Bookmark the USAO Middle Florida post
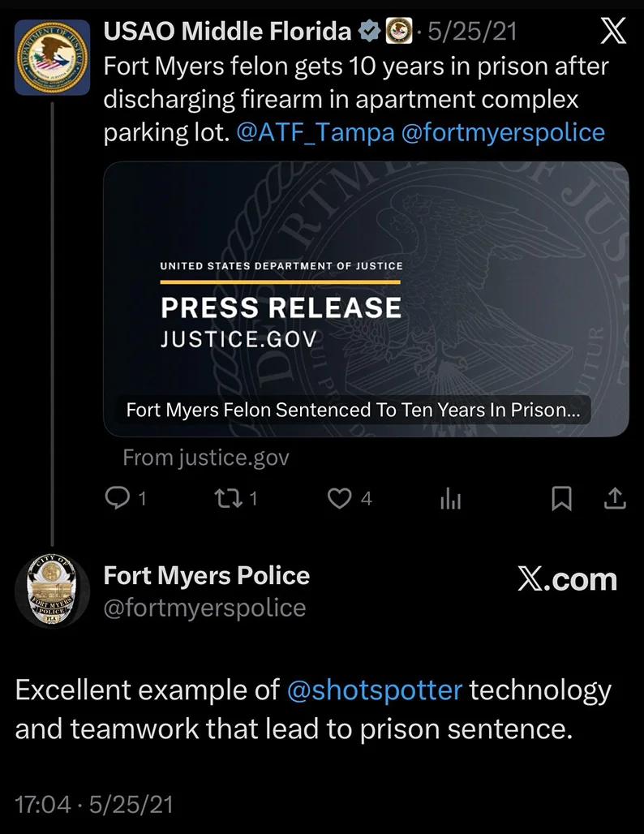This screenshot has height=834, width=644. [x=561, y=499]
